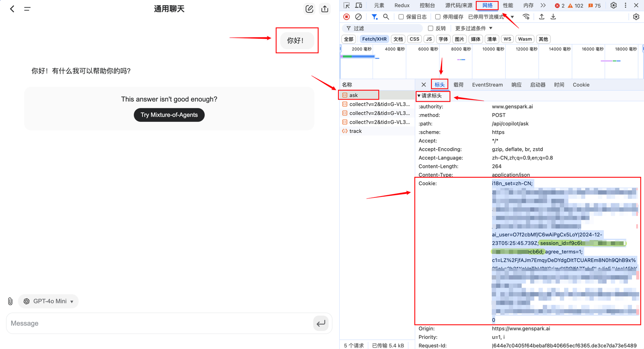
Task: Open the 标头 details tab
Action: pos(440,85)
